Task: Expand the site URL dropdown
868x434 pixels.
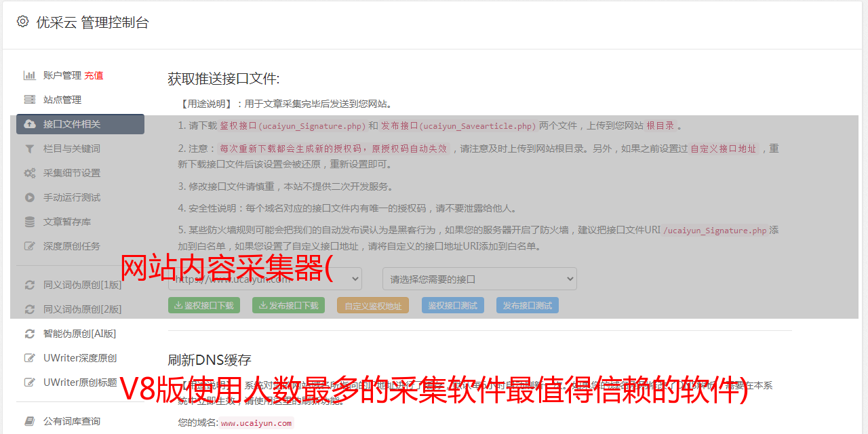Action: (265, 279)
